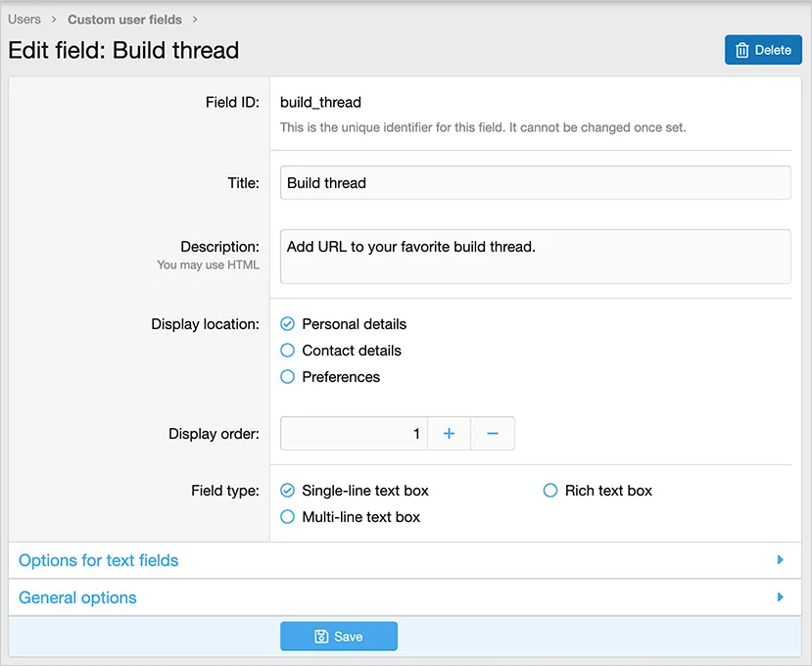Click arrow beside General options
The image size is (812, 666).
tap(781, 597)
